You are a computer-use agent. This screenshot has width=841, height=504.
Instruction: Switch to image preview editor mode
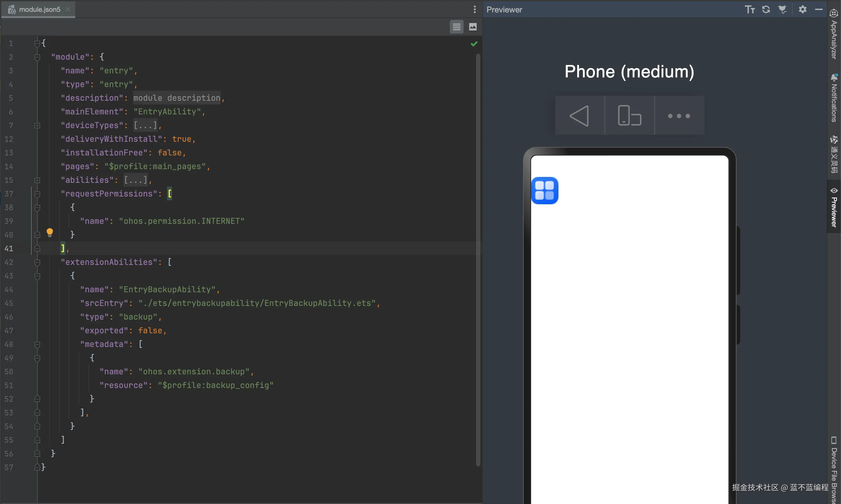(x=473, y=27)
